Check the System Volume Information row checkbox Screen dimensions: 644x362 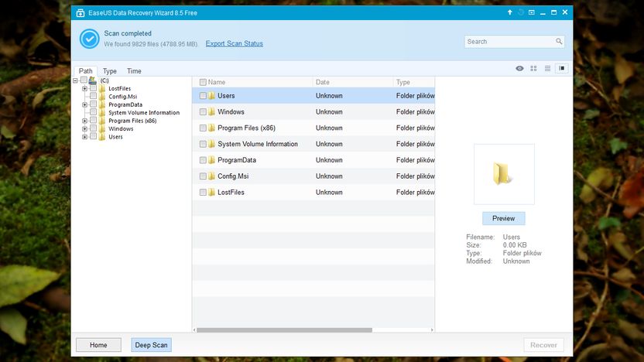(x=203, y=144)
